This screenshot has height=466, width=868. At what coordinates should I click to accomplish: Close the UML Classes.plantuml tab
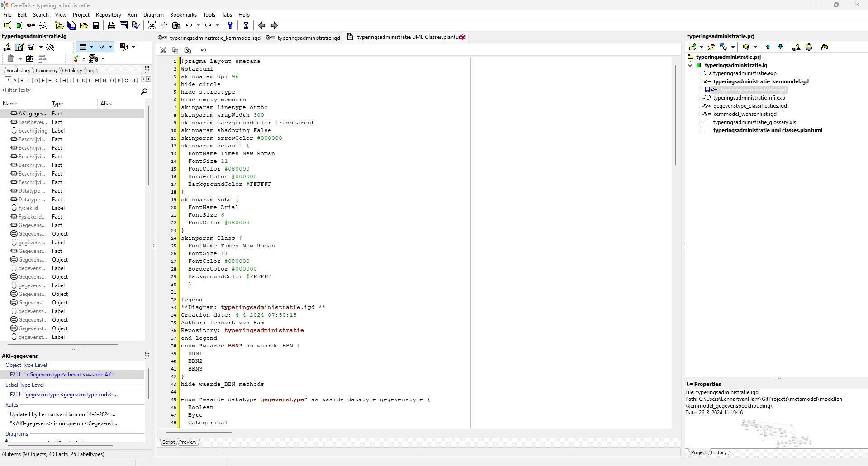pos(463,37)
